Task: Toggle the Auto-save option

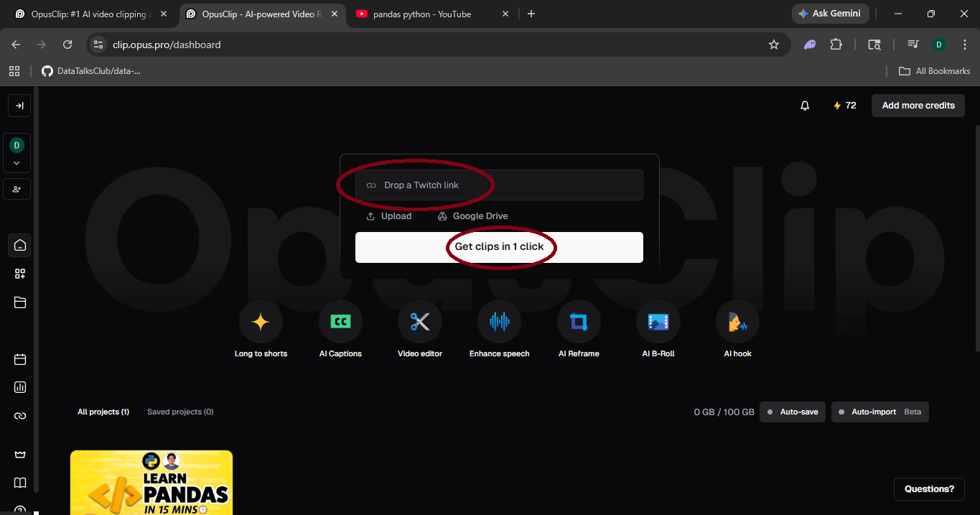Action: coord(793,412)
